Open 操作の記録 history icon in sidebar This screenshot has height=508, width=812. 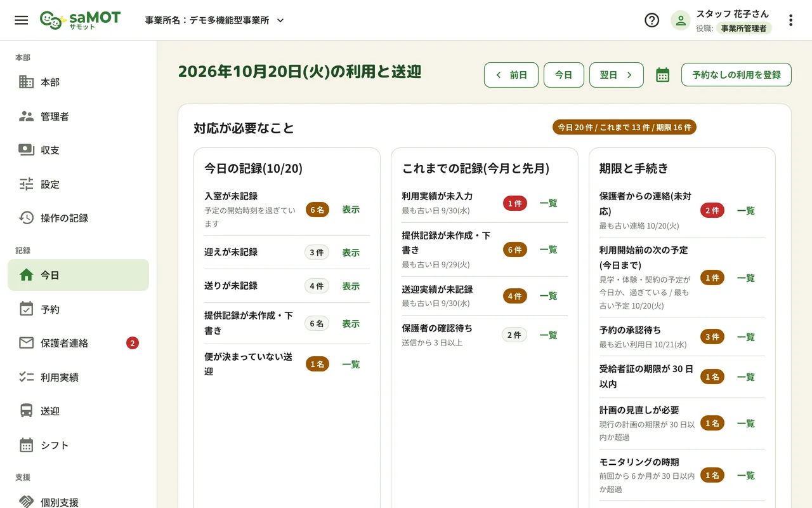(27, 218)
